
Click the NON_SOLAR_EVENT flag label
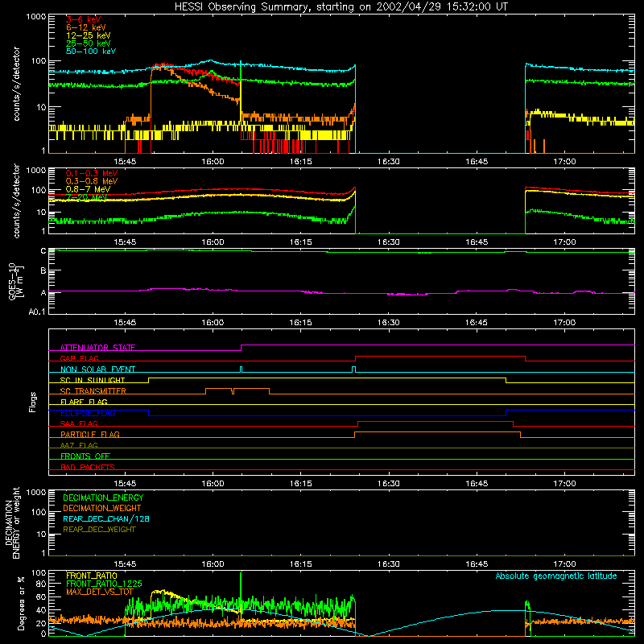97,369
